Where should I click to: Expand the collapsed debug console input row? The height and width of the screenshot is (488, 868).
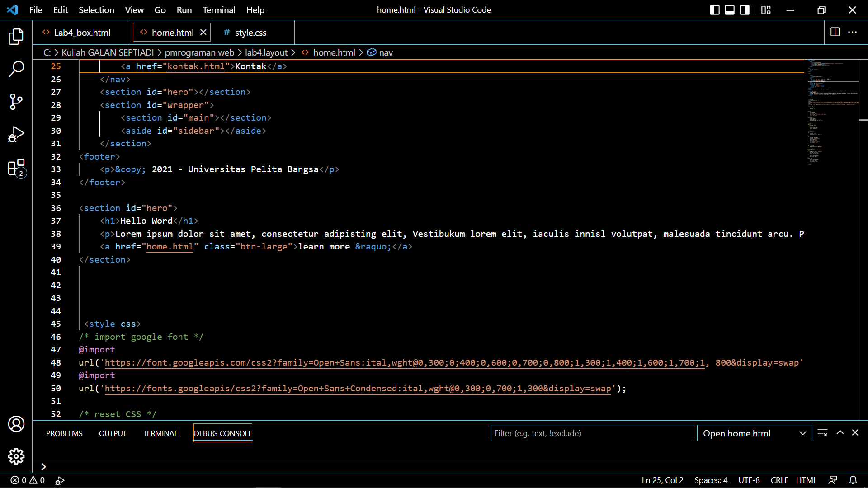click(43, 467)
